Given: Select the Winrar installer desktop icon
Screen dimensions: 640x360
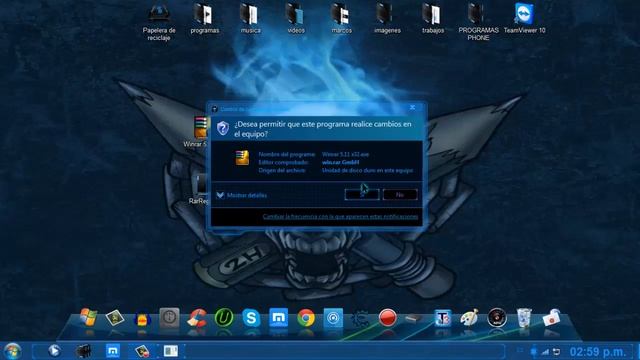Looking at the screenshot, I should [x=199, y=132].
